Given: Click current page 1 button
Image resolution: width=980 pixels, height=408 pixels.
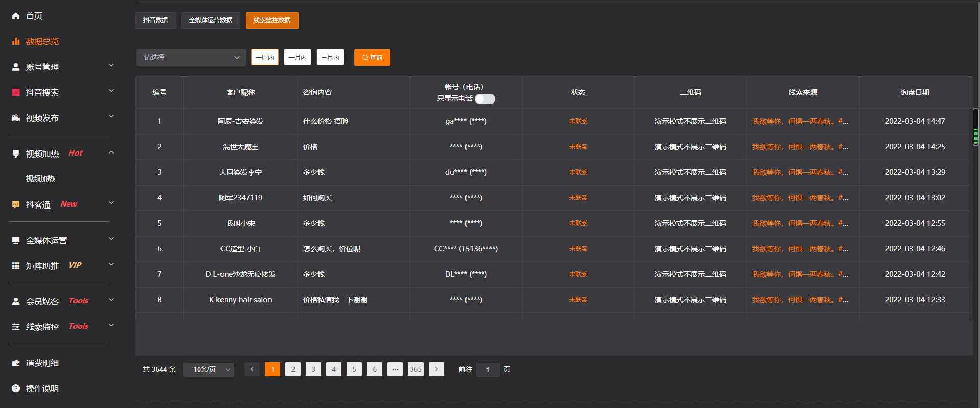Looking at the screenshot, I should (273, 369).
